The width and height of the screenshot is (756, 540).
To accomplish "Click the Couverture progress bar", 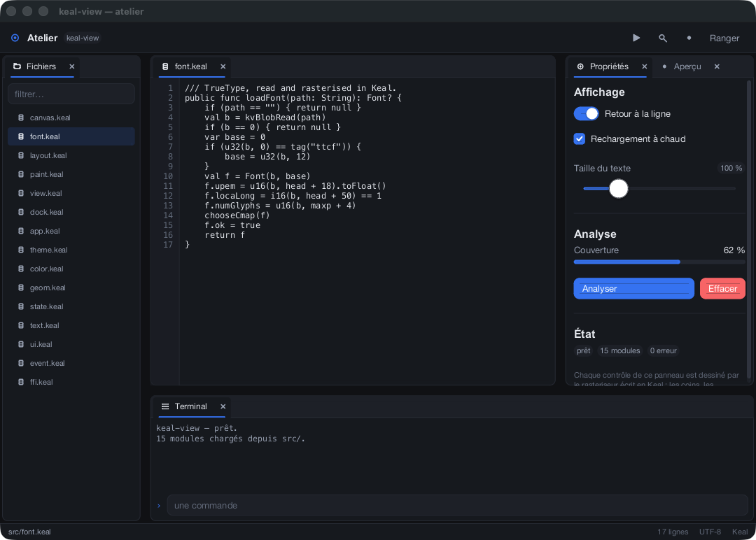I will pyautogui.click(x=659, y=262).
